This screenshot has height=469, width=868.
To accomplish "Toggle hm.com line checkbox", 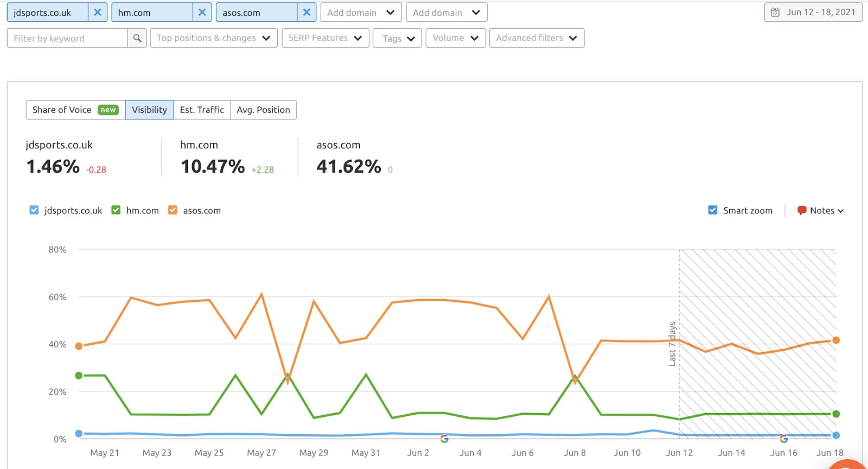I will tap(116, 210).
